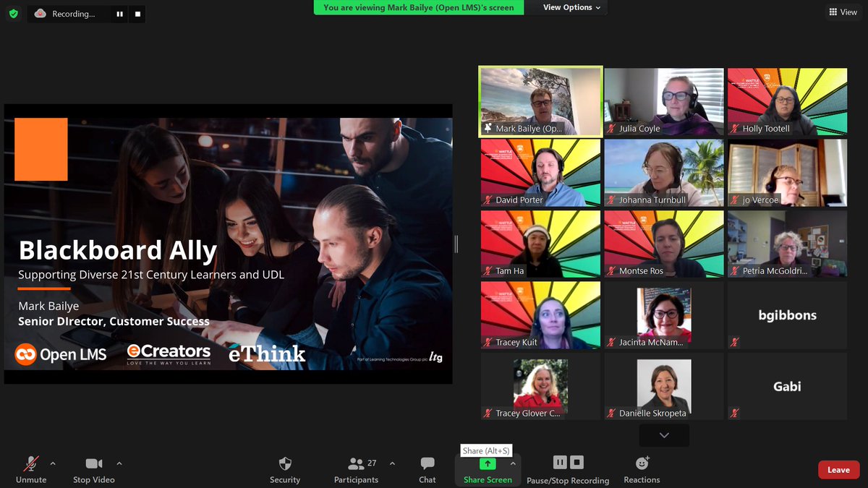Viewport: 868px width, 488px height.
Task: Expand participants options arrow
Action: click(392, 463)
